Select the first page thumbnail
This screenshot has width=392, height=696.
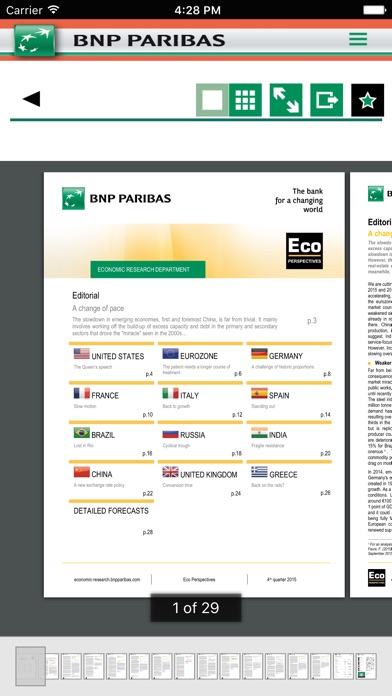tap(31, 666)
